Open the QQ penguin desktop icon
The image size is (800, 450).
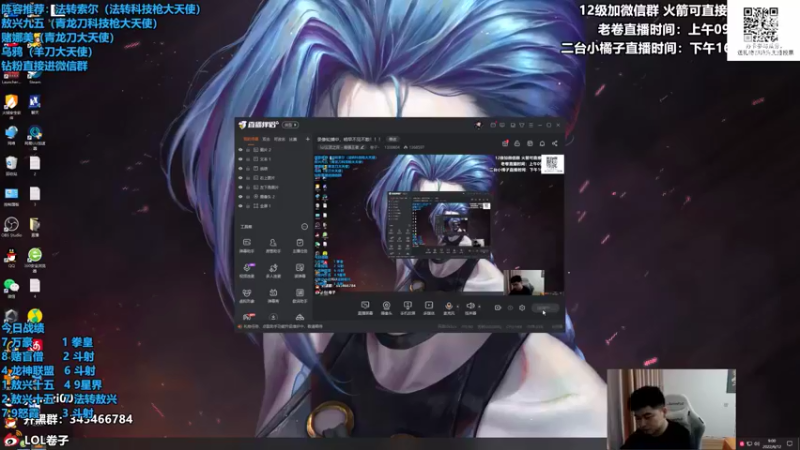coord(11,258)
